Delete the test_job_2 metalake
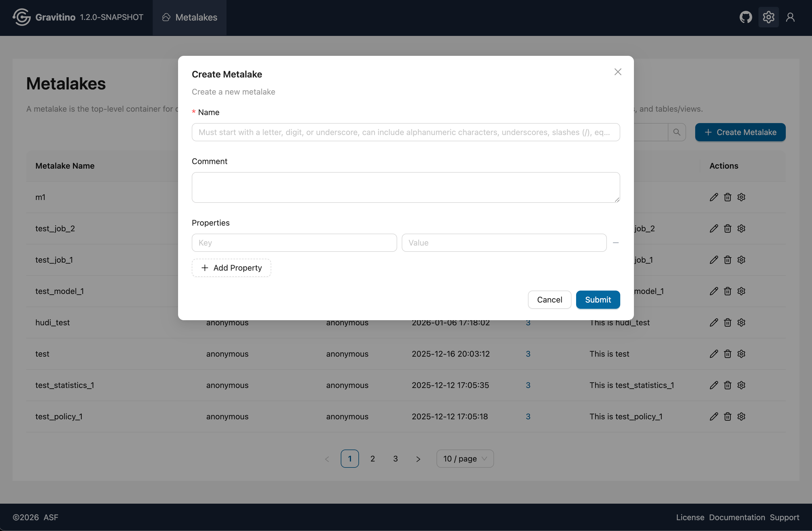 [727, 228]
